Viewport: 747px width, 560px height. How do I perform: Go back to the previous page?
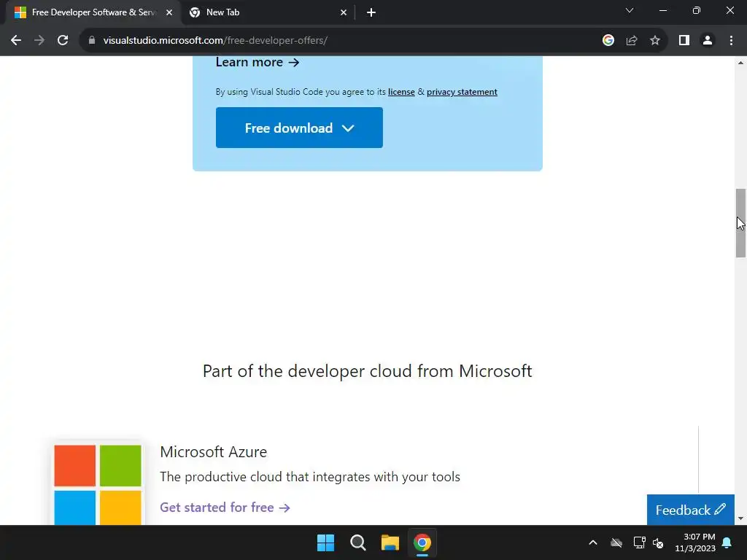tap(16, 41)
